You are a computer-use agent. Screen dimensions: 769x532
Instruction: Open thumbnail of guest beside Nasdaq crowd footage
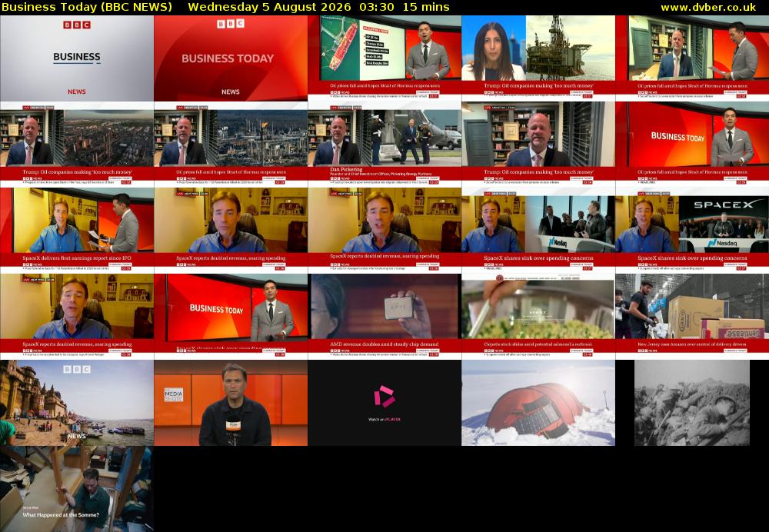pyautogui.click(x=538, y=231)
